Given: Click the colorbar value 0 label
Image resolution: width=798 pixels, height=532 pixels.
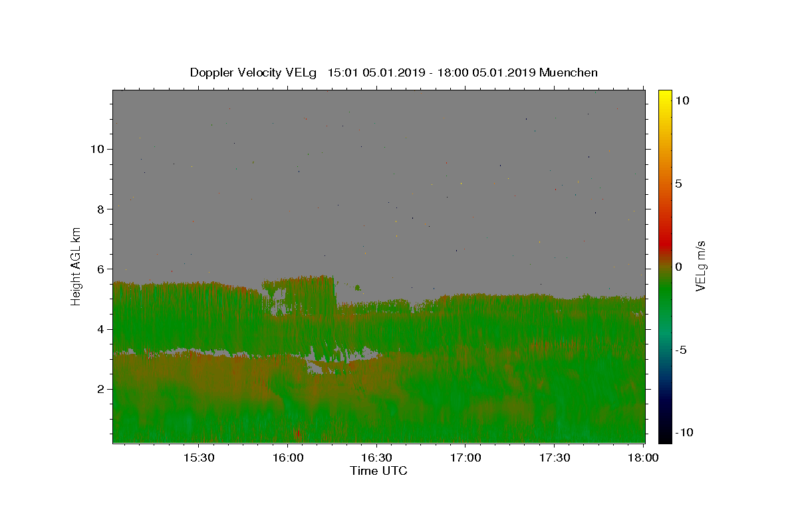Looking at the screenshot, I should coord(678,267).
